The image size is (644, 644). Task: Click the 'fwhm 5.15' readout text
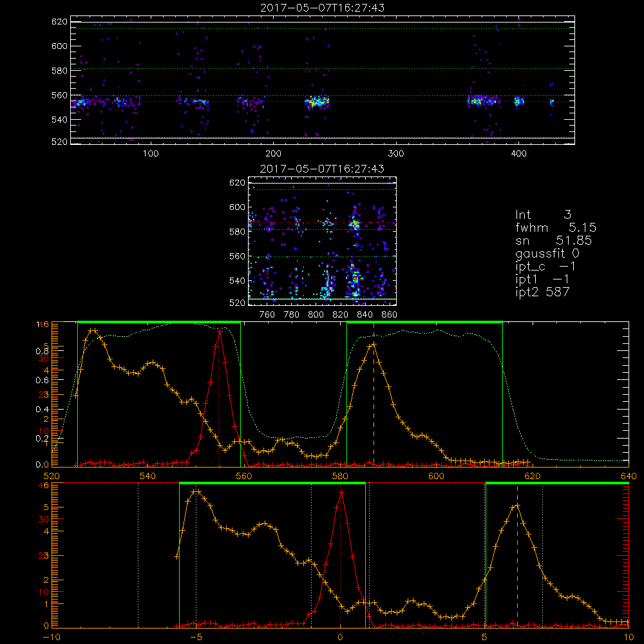pos(555,227)
